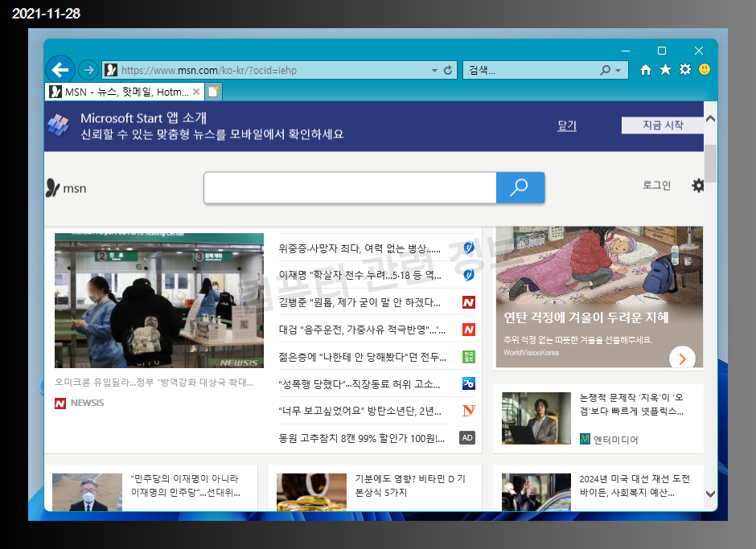Viewport: 756px width, 549px height.
Task: Select the MSN - 뉴스, 핫메일 tab
Action: pos(124,92)
